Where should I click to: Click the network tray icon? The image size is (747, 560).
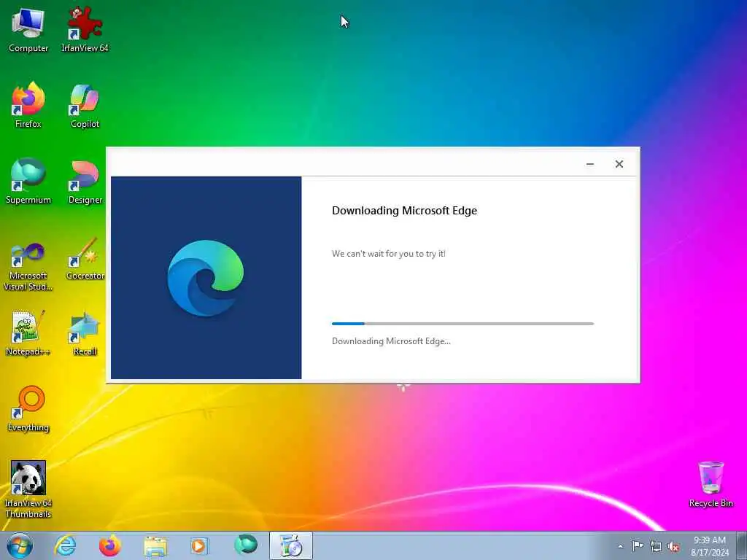tap(656, 546)
